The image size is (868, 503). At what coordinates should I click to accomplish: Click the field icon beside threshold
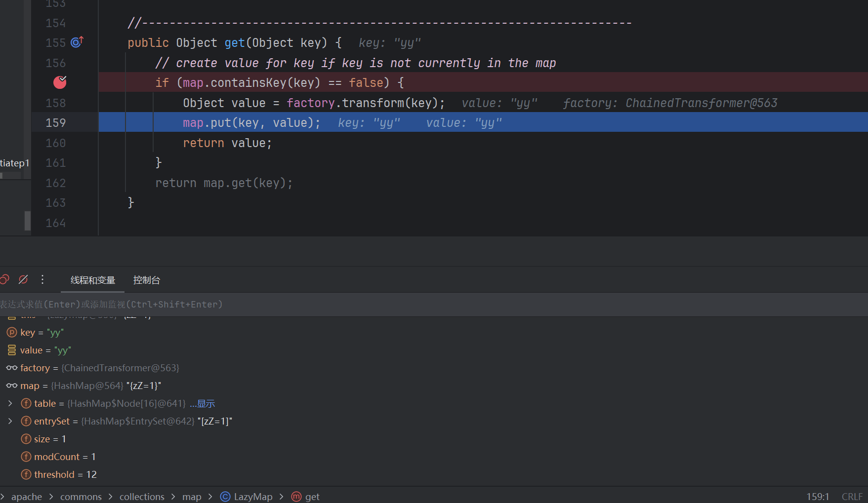26,475
